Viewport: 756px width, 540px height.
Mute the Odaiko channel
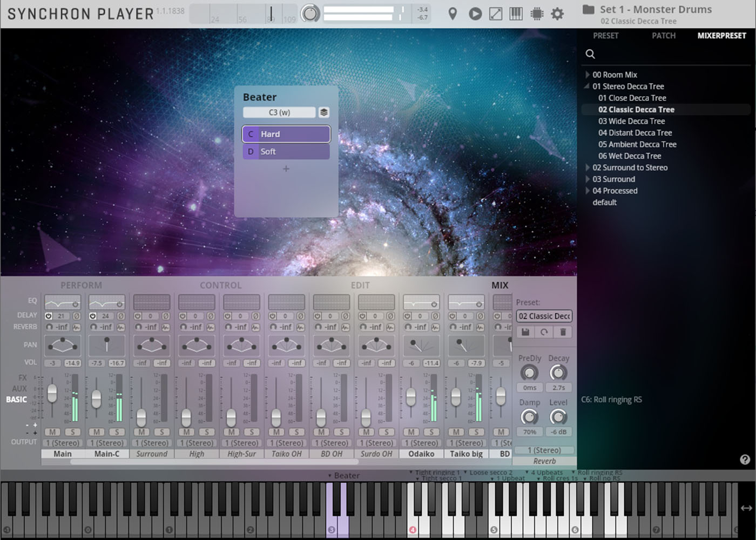click(x=411, y=432)
